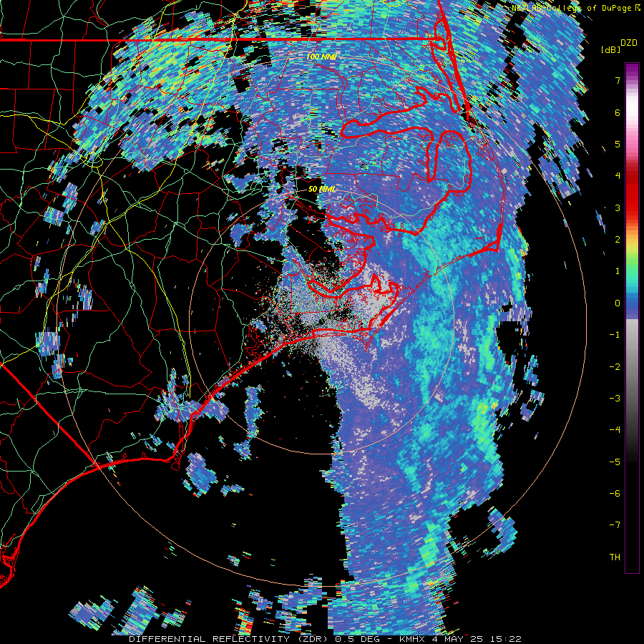Click the ZDR color scale bar

(632, 318)
